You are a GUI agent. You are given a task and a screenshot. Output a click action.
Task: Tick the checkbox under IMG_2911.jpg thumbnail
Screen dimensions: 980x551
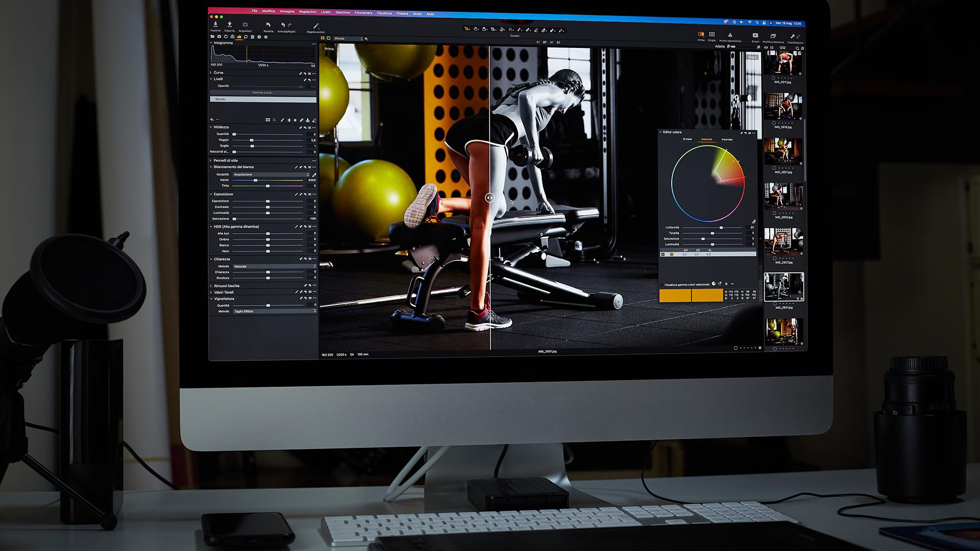click(774, 78)
